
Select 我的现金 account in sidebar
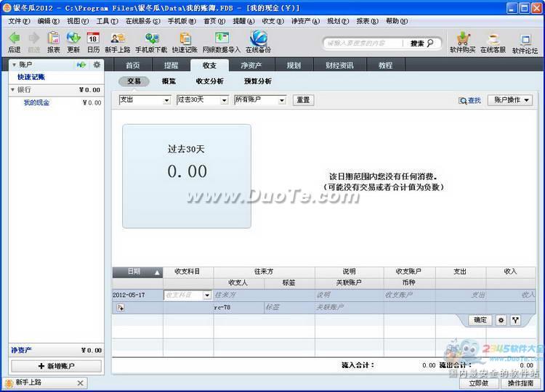[36, 103]
